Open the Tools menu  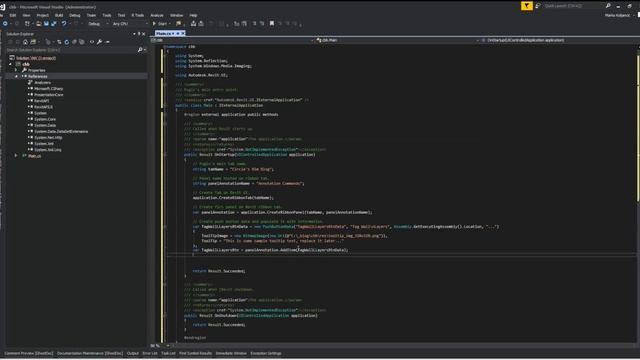[x=107, y=15]
